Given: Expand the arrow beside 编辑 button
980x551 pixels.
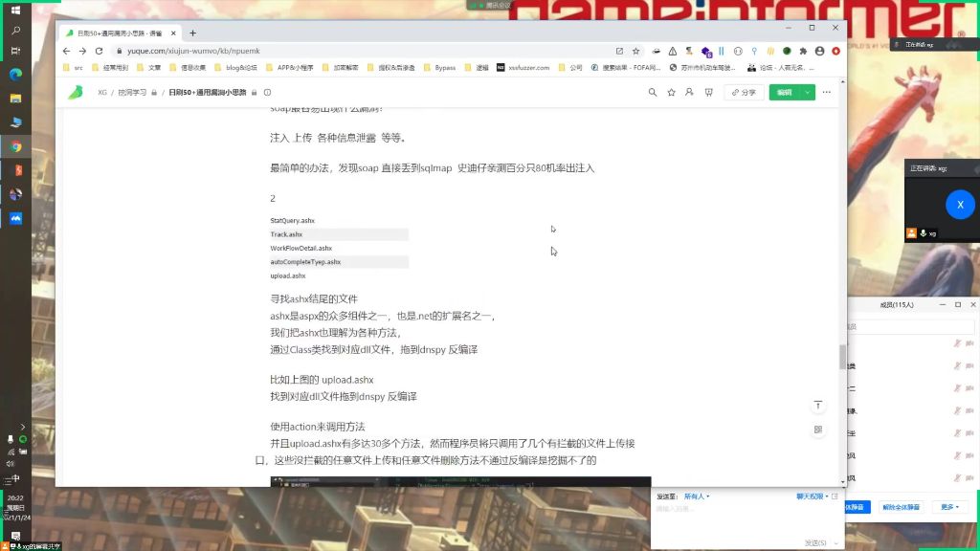Looking at the screenshot, I should (x=808, y=93).
